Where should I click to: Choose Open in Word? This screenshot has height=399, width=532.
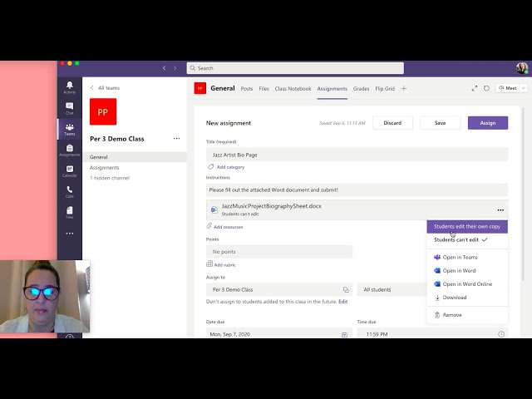467,271
